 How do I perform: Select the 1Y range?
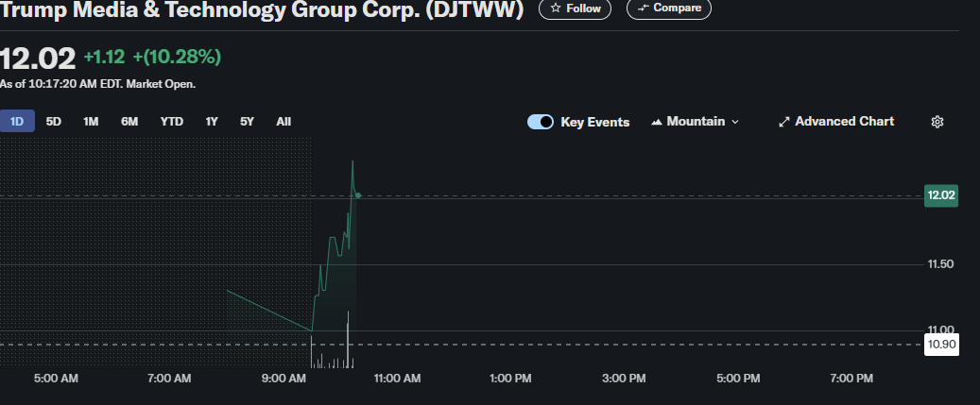click(x=212, y=122)
